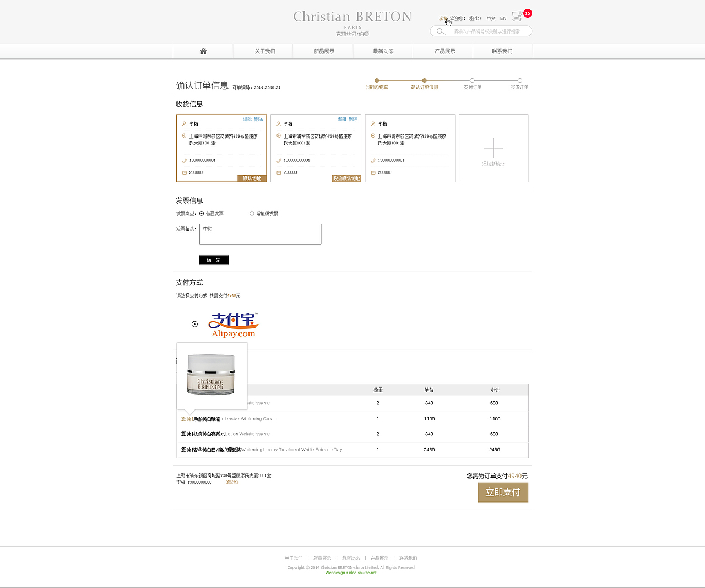
Task: Click into the product search input box
Action: (x=481, y=31)
